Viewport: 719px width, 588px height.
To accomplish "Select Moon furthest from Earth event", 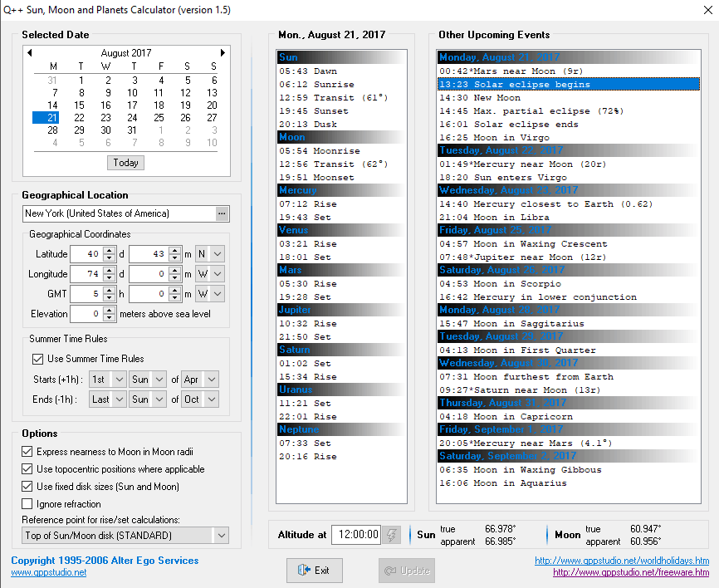I will click(569, 377).
